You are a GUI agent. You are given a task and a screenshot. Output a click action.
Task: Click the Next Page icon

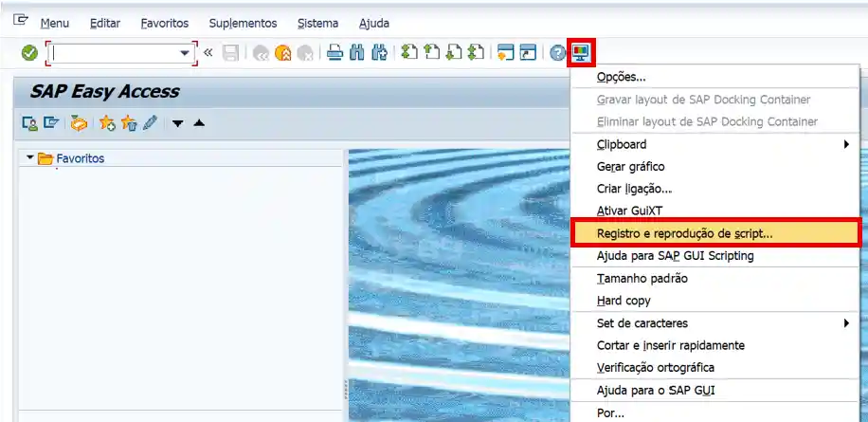[x=453, y=52]
